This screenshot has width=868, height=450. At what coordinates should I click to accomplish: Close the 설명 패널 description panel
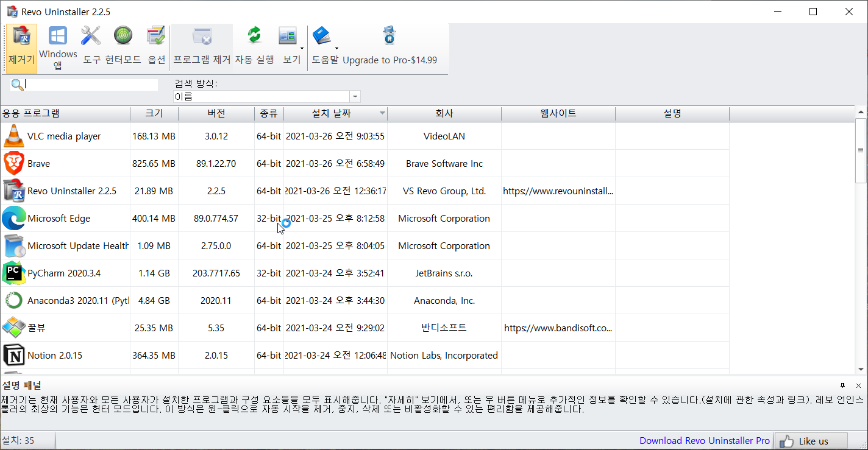pyautogui.click(x=858, y=385)
